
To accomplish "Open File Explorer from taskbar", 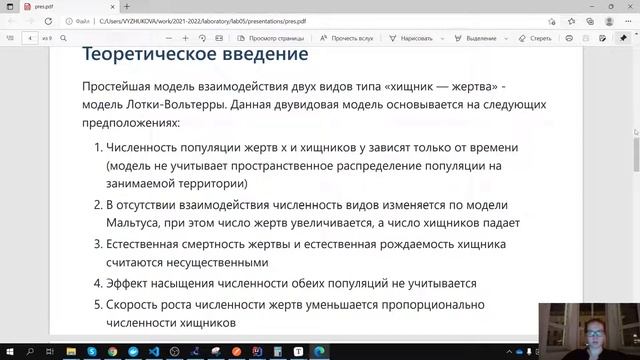I will click(71, 351).
